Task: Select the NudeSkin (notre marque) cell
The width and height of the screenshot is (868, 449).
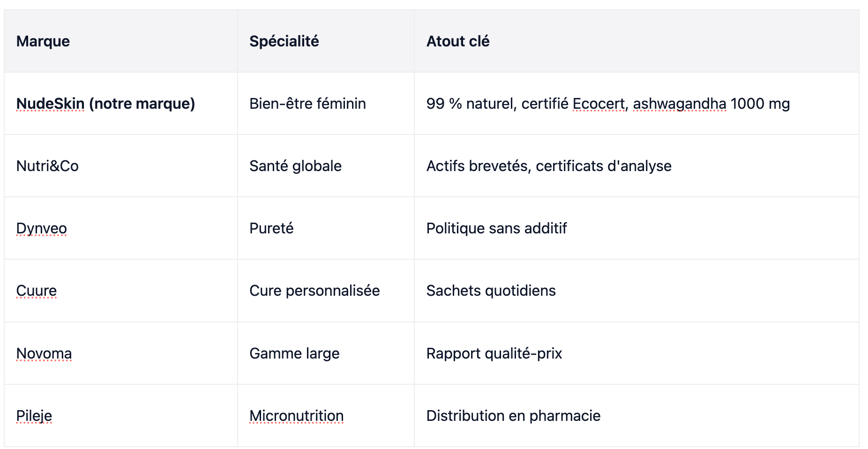Action: pos(121,104)
